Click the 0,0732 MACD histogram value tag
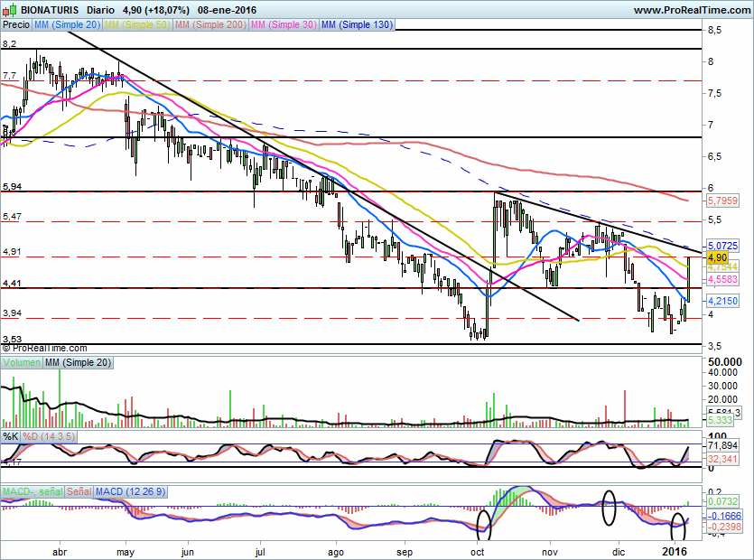The image size is (754, 560). tap(722, 501)
